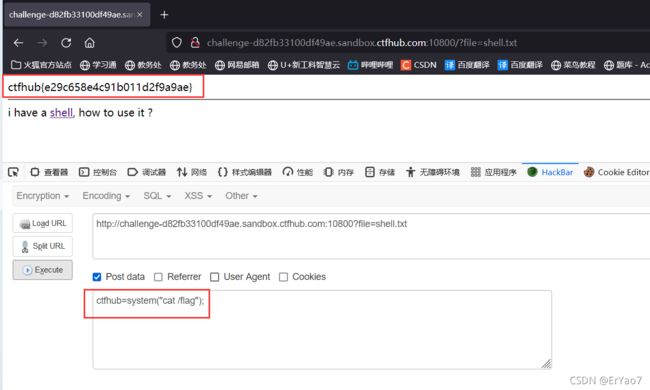Click the Load URL button
This screenshot has height=390, width=650.
point(43,223)
